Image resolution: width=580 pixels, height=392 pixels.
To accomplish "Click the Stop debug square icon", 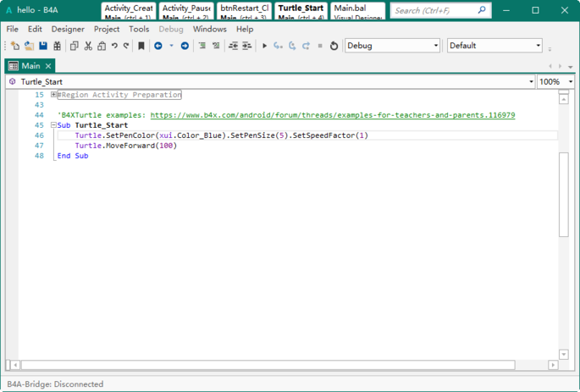I will pyautogui.click(x=320, y=46).
